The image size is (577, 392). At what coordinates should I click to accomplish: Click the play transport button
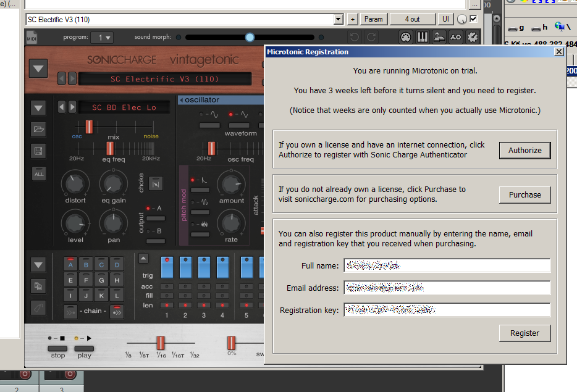click(x=84, y=349)
